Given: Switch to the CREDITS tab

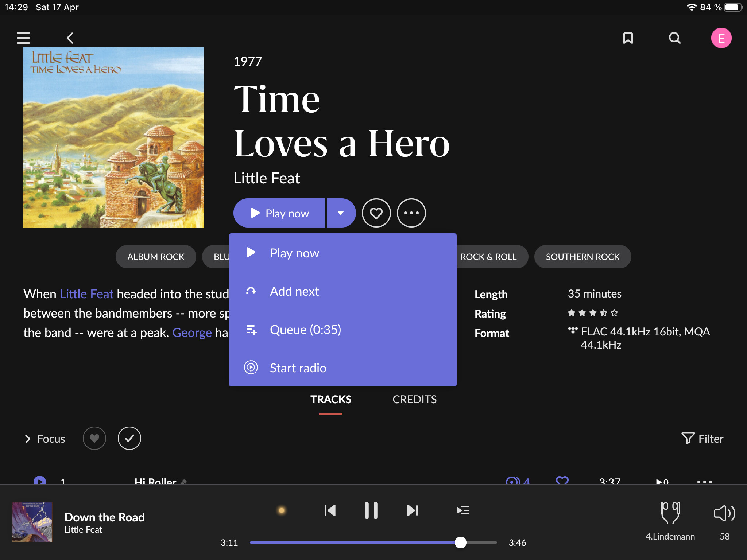Looking at the screenshot, I should (x=414, y=400).
